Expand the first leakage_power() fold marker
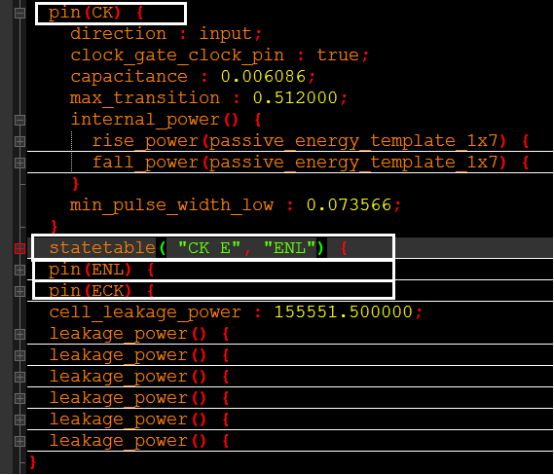554x475 pixels. coord(20,334)
